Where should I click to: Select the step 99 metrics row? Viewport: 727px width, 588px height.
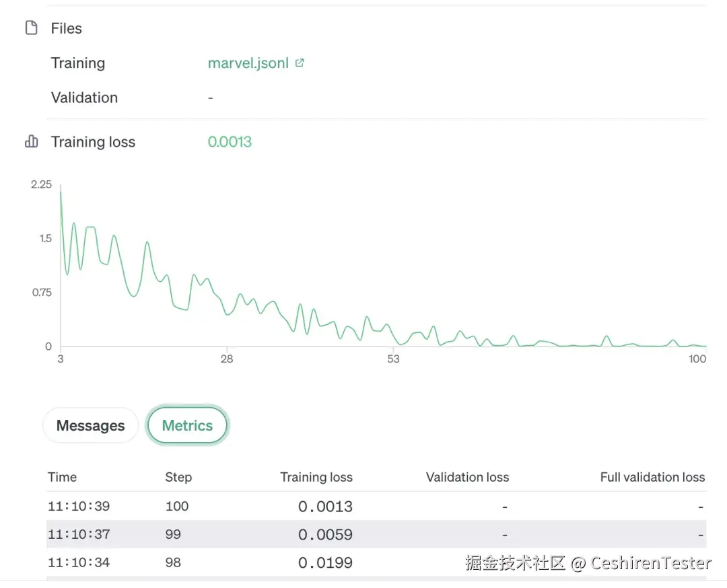coord(376,535)
